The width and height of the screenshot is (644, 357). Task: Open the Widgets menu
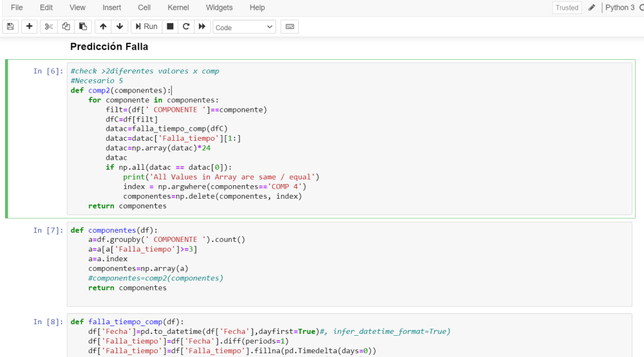point(219,7)
